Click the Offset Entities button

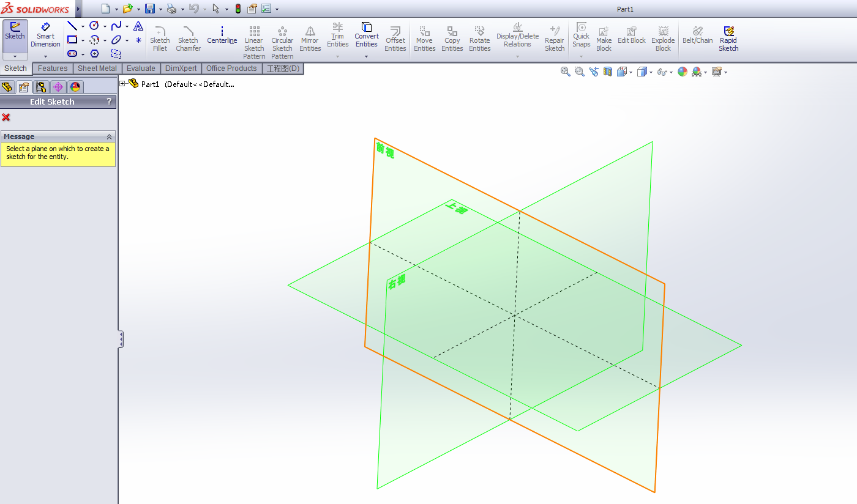pos(395,39)
